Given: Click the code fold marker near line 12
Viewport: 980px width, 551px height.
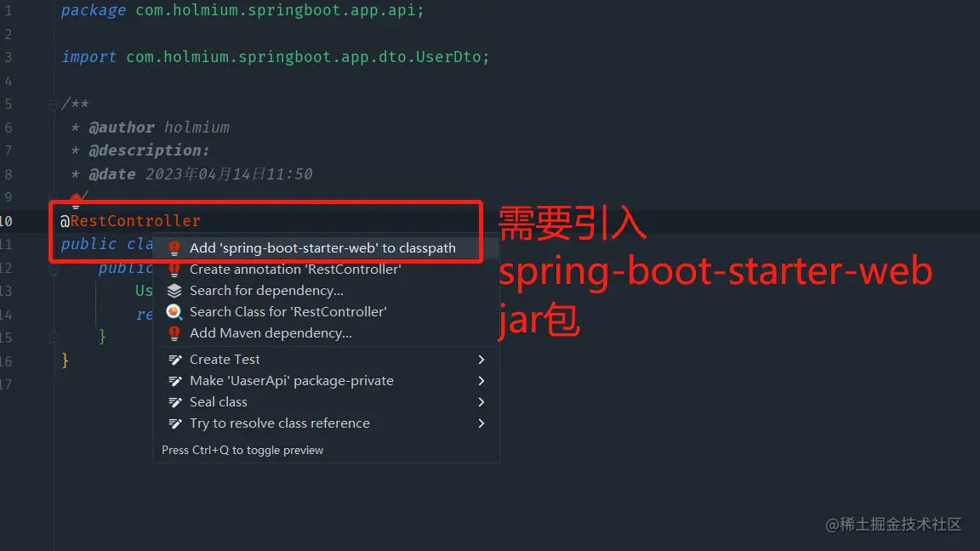Looking at the screenshot, I should tap(54, 268).
